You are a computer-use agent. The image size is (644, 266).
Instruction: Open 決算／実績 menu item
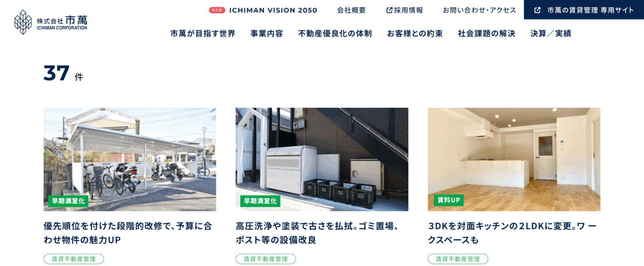coord(551,33)
